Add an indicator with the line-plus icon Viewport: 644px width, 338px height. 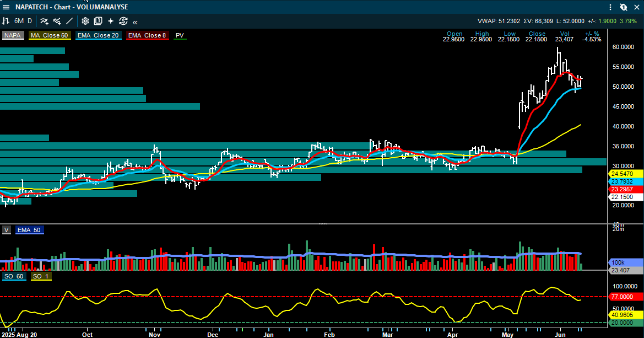45,21
